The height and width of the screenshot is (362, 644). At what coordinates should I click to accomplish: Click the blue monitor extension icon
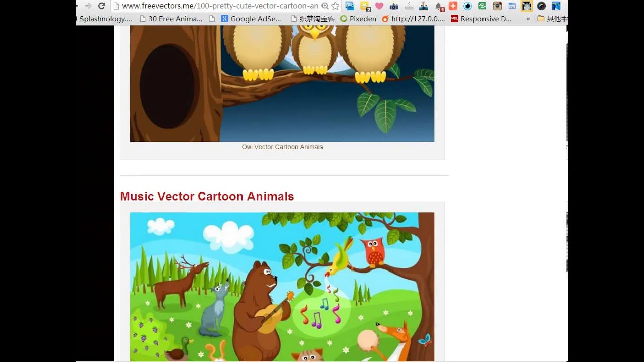click(x=350, y=6)
